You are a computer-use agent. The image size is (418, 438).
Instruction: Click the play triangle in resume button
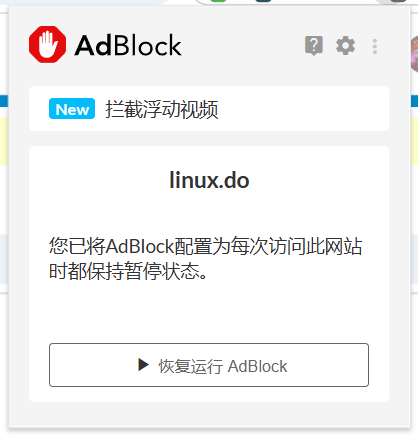[x=143, y=364]
